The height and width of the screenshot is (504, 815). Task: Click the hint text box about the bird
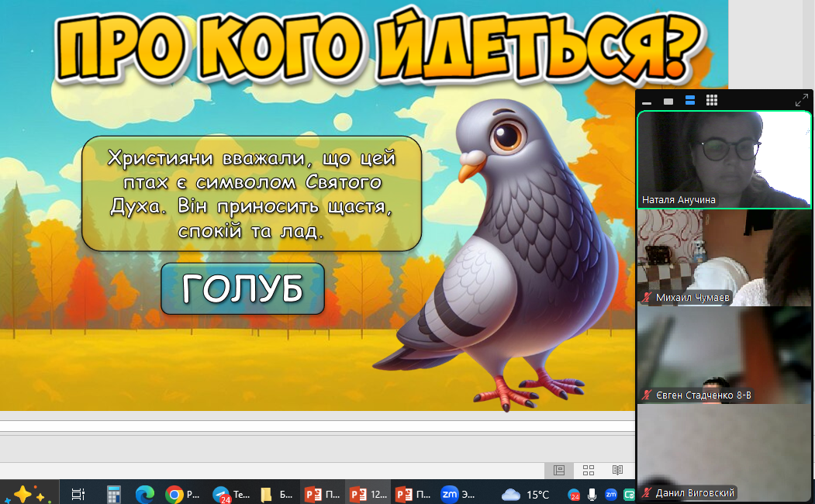tap(251, 194)
